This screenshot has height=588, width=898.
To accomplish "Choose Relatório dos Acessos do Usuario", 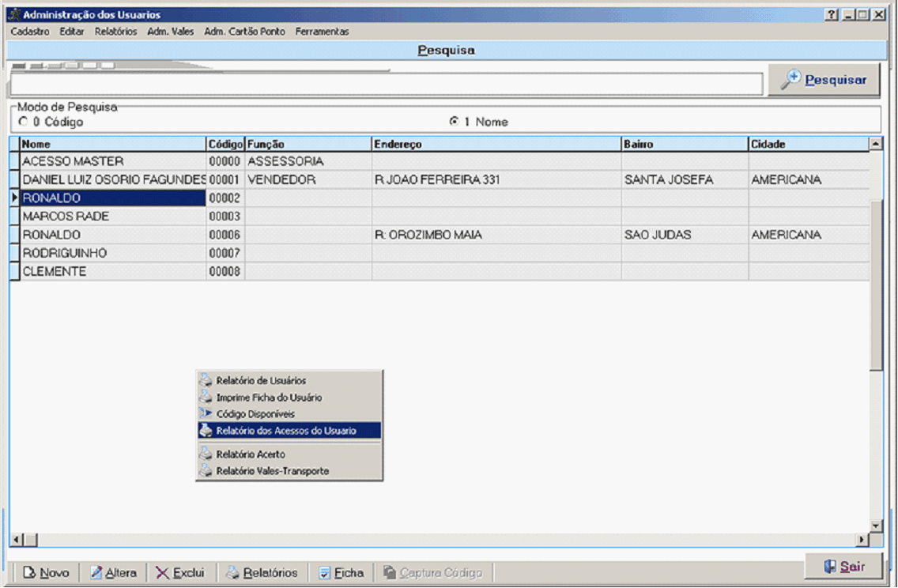I will tap(286, 431).
